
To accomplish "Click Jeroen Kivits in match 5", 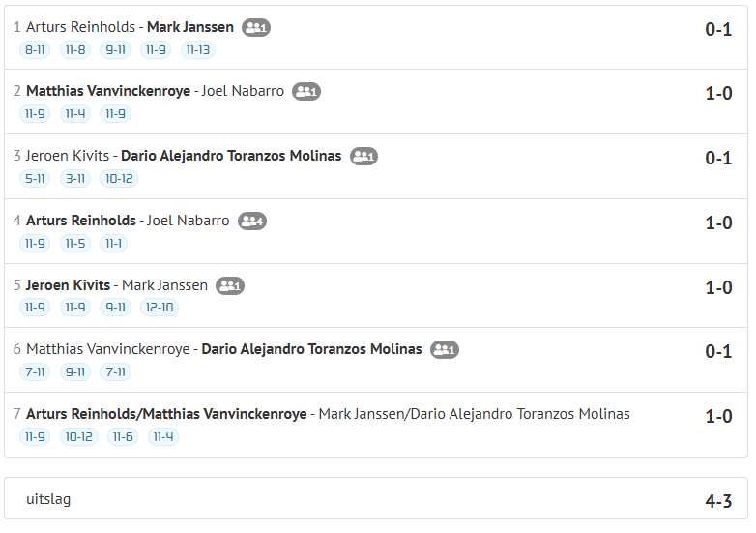I will [68, 285].
